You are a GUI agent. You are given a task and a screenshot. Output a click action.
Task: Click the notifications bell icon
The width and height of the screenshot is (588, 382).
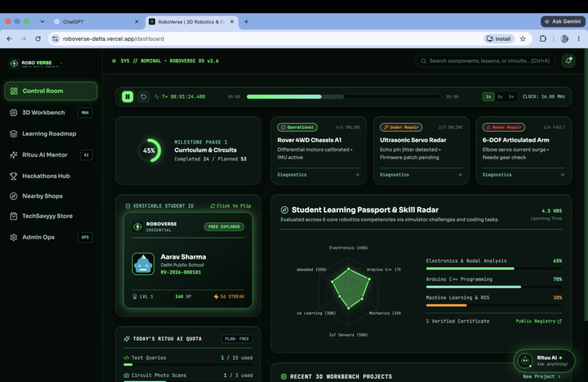point(568,61)
